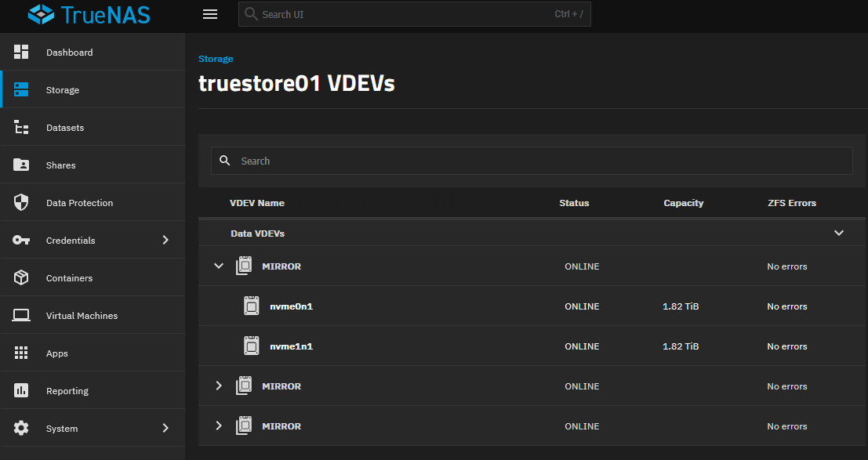Screen dimensions: 868x460
Task: Collapse the expanded MIRROR vdev
Action: click(x=219, y=266)
